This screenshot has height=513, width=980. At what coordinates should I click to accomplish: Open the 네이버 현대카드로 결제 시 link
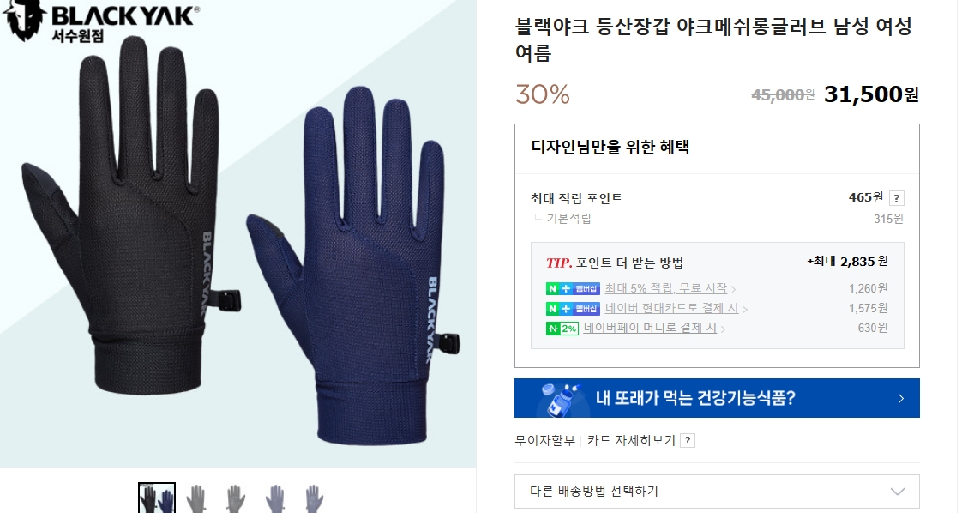pos(671,308)
